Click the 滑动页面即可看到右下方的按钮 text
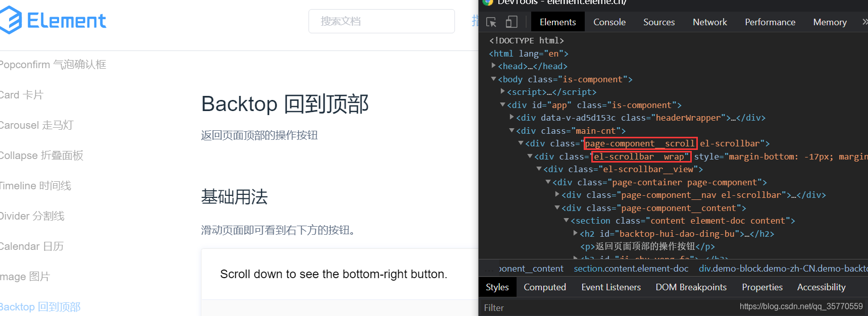868x316 pixels. [279, 230]
